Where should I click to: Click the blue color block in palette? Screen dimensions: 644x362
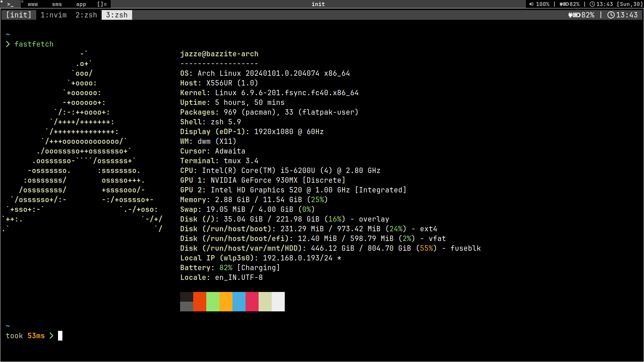point(239,301)
